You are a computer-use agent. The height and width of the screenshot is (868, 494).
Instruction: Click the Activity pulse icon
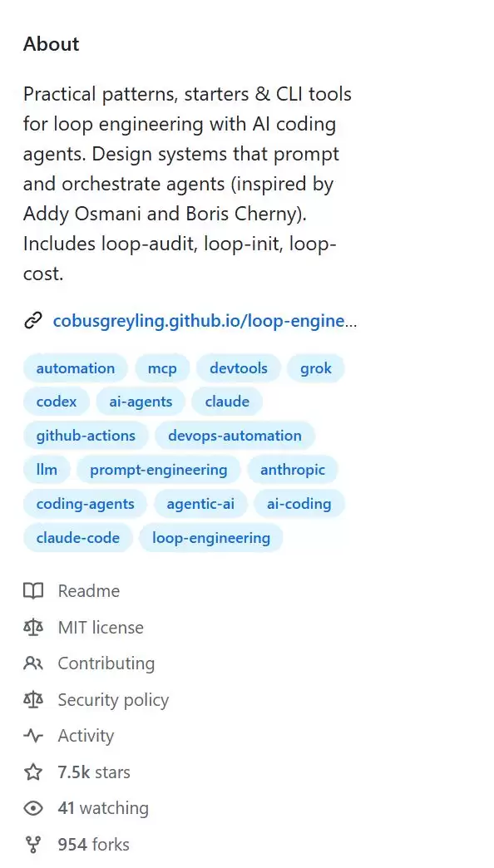pos(33,736)
